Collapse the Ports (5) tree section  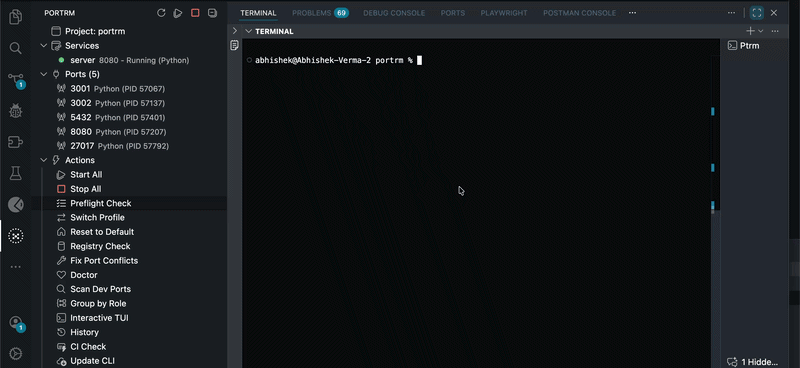click(x=44, y=74)
